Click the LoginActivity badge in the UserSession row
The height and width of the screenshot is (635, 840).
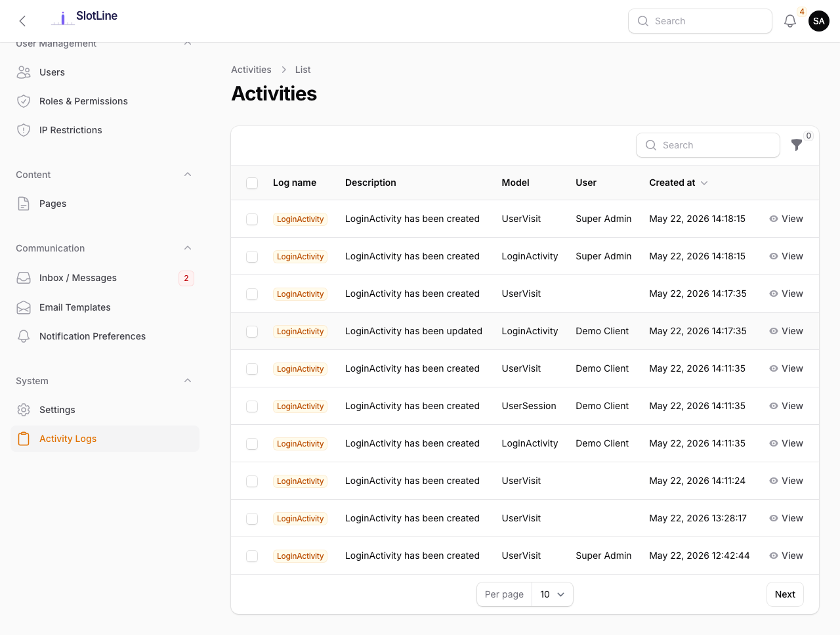coord(300,406)
